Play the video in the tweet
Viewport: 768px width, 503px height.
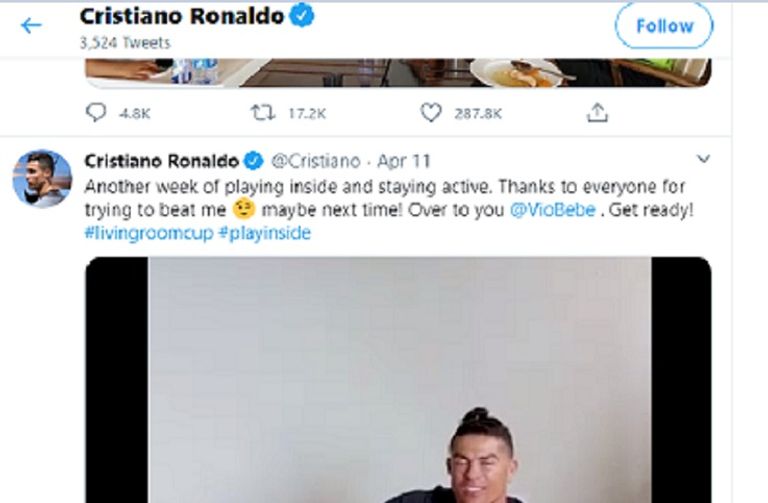pyautogui.click(x=398, y=380)
